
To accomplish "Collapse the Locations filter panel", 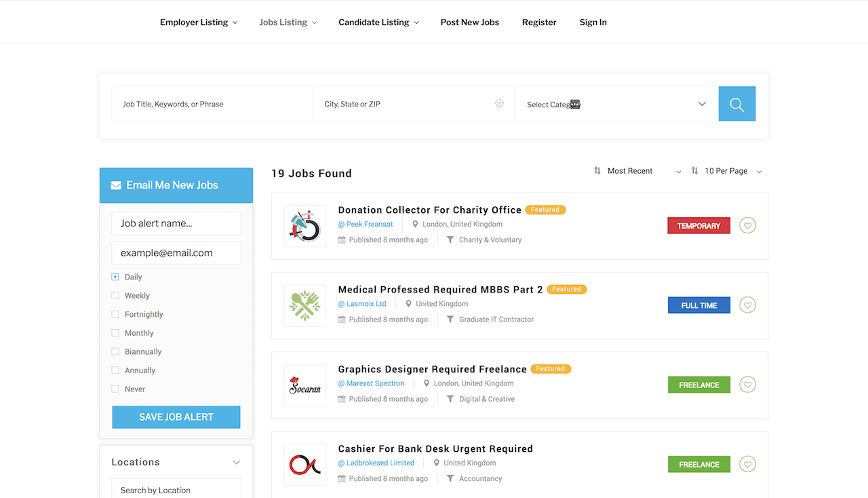I will click(x=236, y=462).
